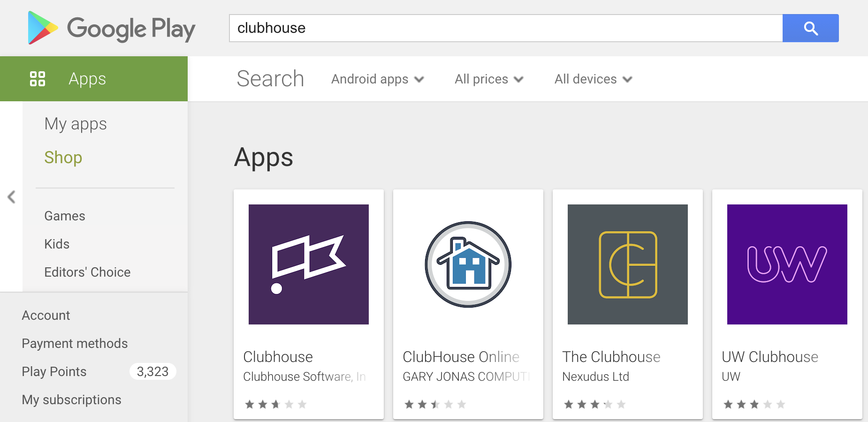Open the Games category
This screenshot has width=868, height=422.
[65, 216]
